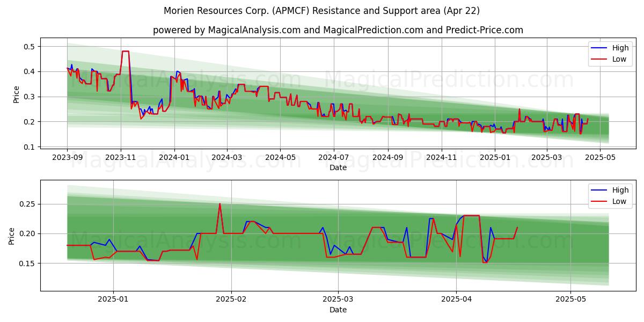Click the 'powered by MagicalAnalysis.com' subtitle
Screen dimensions: 644x322
[x=338, y=30]
